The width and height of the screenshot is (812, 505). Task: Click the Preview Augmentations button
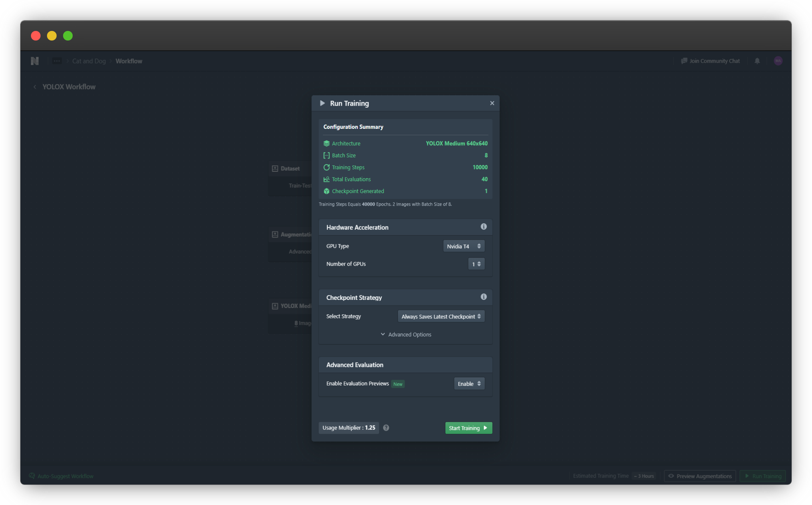point(700,476)
